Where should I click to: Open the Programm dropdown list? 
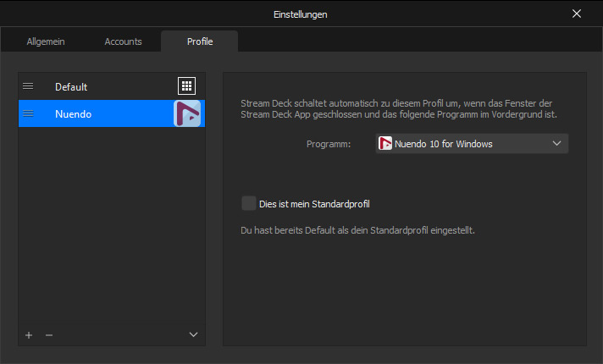pyautogui.click(x=471, y=144)
